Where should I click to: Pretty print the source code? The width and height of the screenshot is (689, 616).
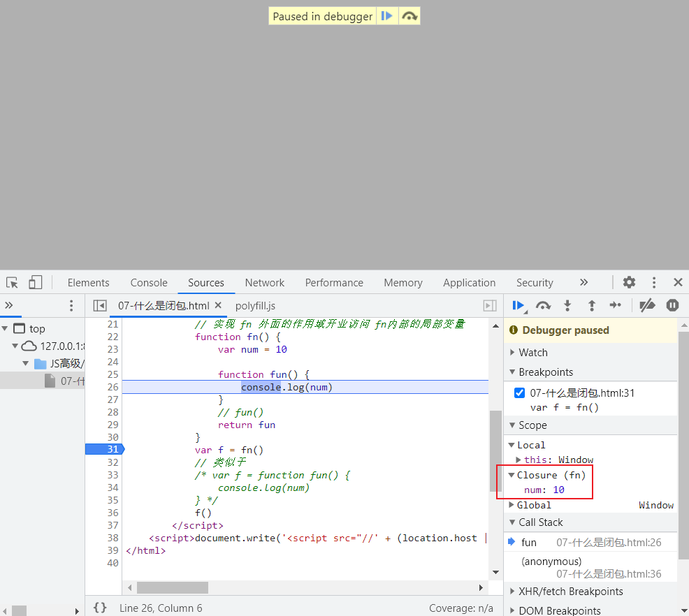(x=100, y=608)
